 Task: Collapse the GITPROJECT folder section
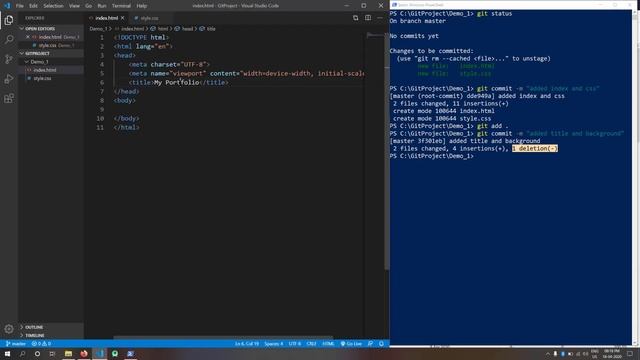click(51, 53)
